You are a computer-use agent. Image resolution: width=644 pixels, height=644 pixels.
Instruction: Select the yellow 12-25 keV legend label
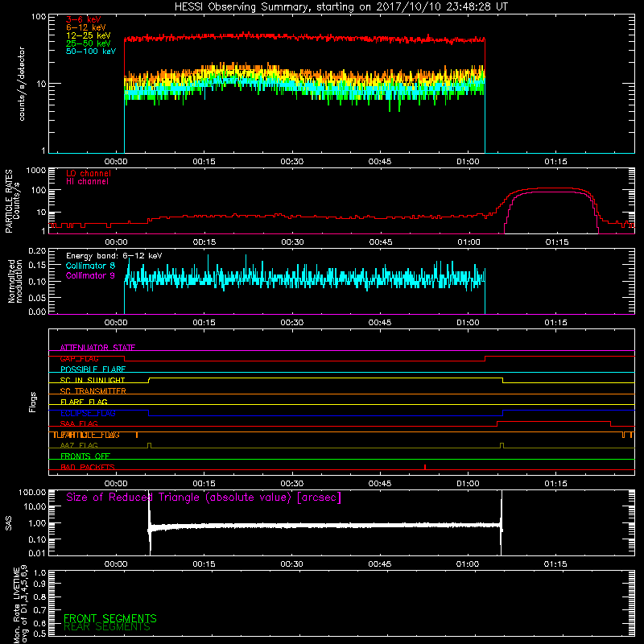click(89, 35)
